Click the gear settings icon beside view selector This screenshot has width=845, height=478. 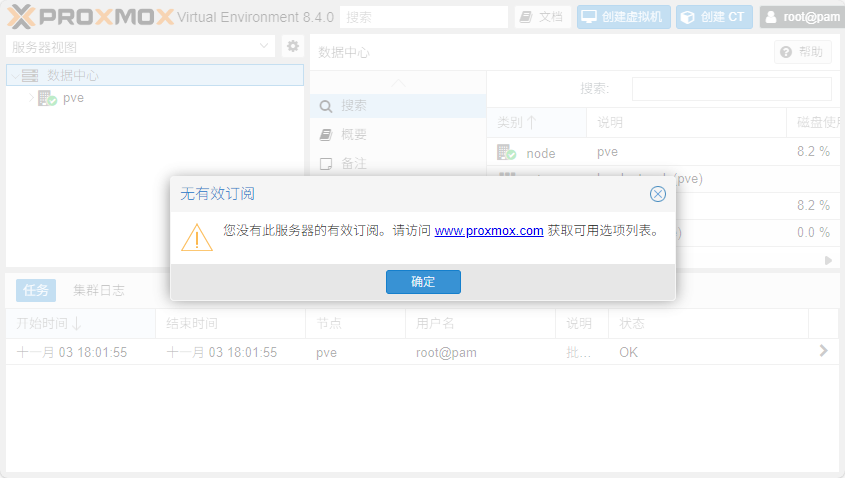293,46
